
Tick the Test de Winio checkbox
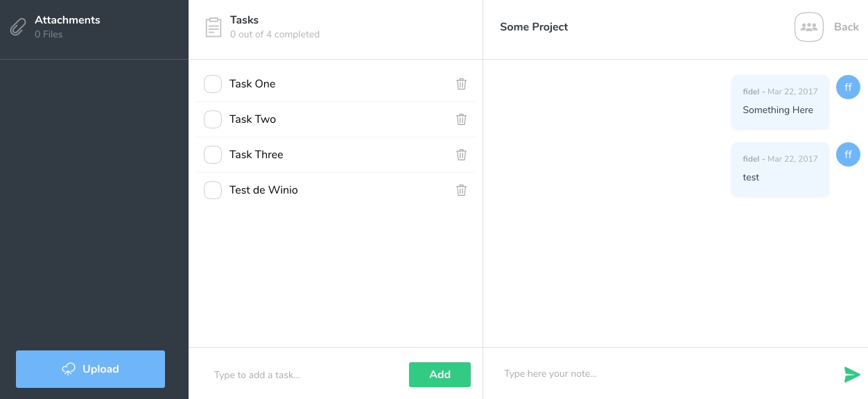pyautogui.click(x=213, y=190)
